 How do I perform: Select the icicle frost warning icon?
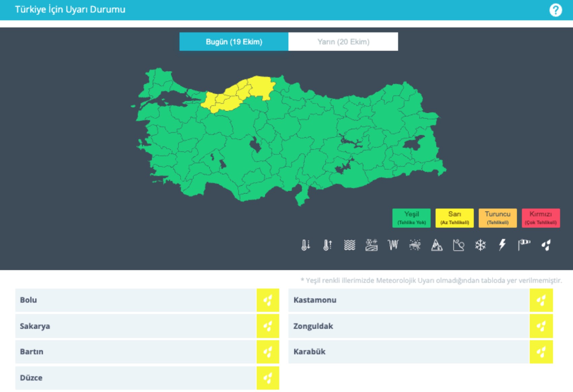point(393,245)
